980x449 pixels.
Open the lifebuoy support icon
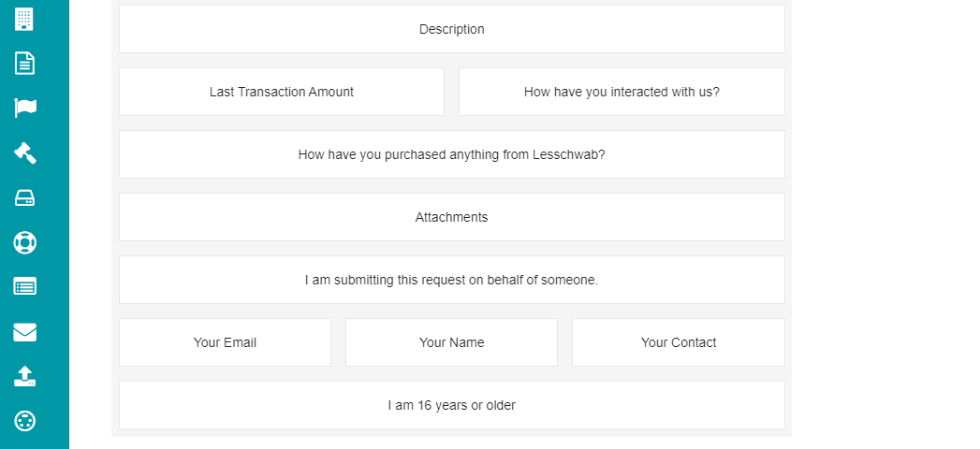click(x=25, y=242)
